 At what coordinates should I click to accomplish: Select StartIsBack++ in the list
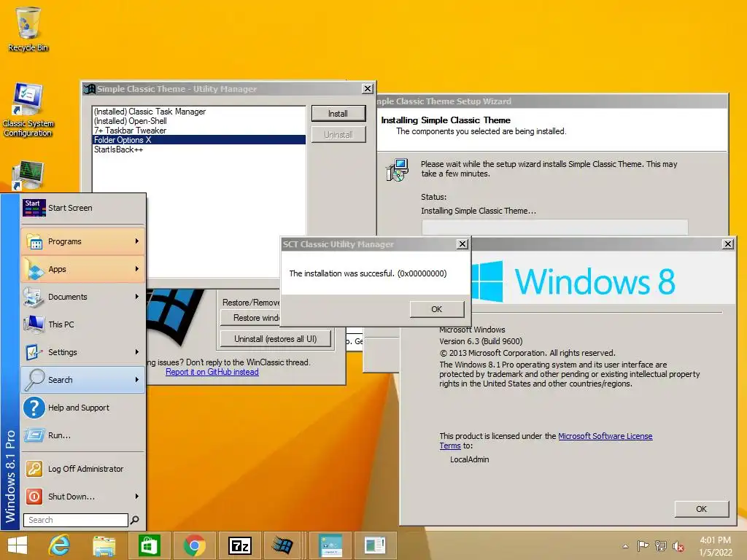click(x=198, y=149)
